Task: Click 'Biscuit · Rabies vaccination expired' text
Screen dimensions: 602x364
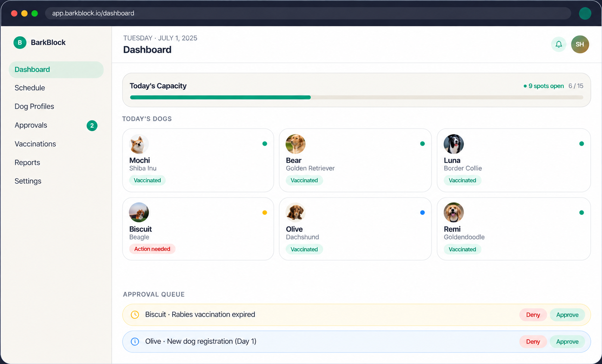Action: (x=200, y=315)
